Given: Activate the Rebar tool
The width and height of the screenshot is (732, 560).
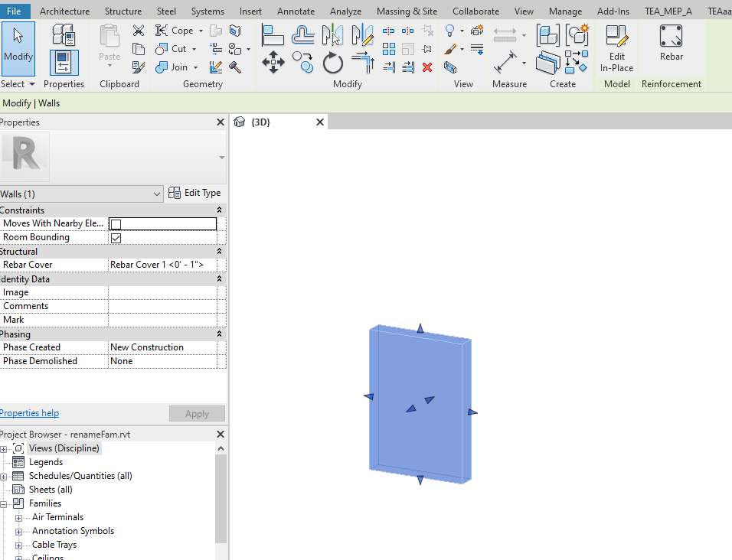Looking at the screenshot, I should tap(671, 42).
